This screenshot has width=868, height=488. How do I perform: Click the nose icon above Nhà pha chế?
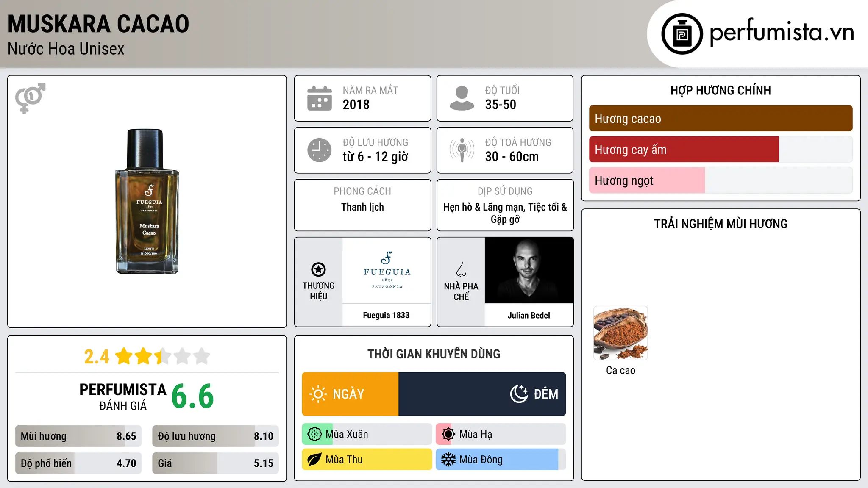[x=461, y=269]
